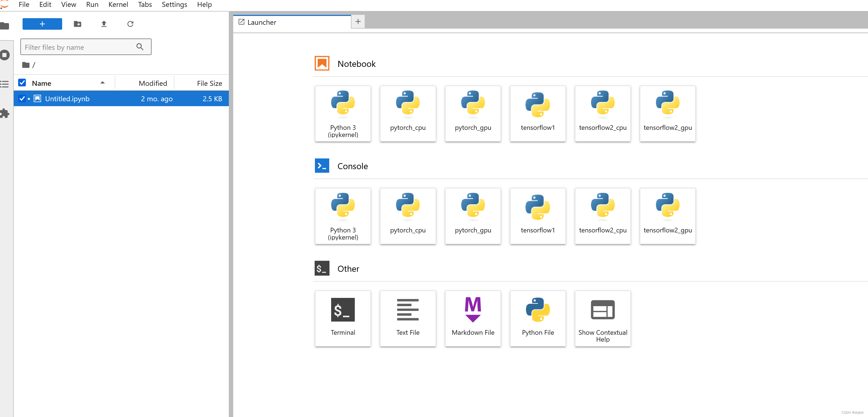Open the Table of Contents sidebar

click(x=4, y=84)
